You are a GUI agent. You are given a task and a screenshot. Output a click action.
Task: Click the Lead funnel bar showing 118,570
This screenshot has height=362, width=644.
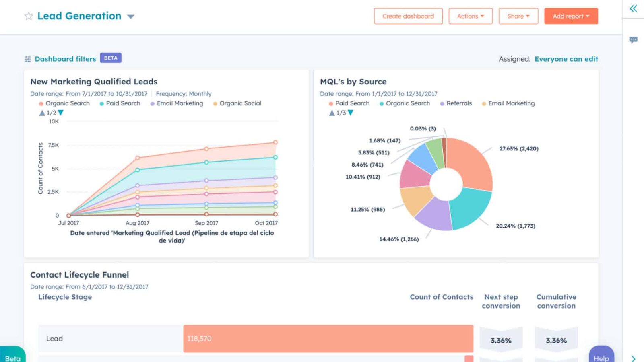(x=328, y=339)
